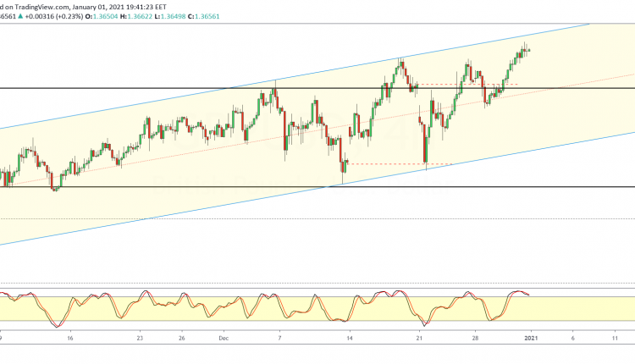
Task: Click the 2021 label on time axis
Action: tap(531, 338)
